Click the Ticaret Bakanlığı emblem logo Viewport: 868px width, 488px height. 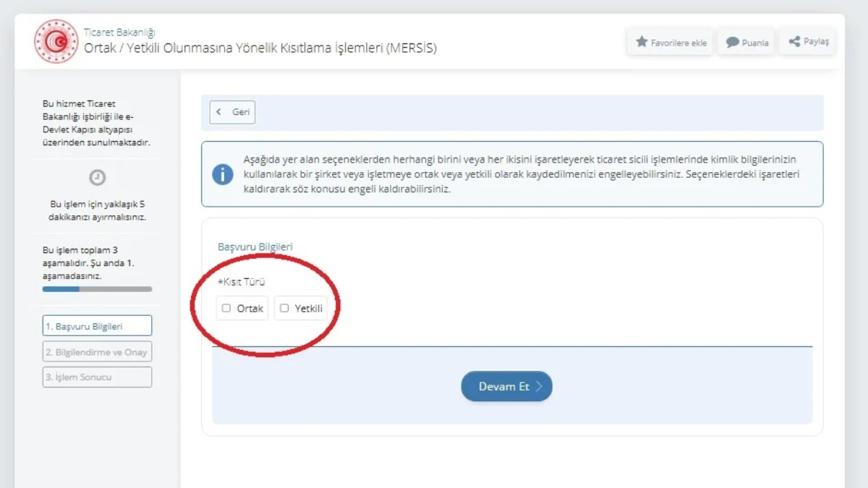tap(56, 41)
